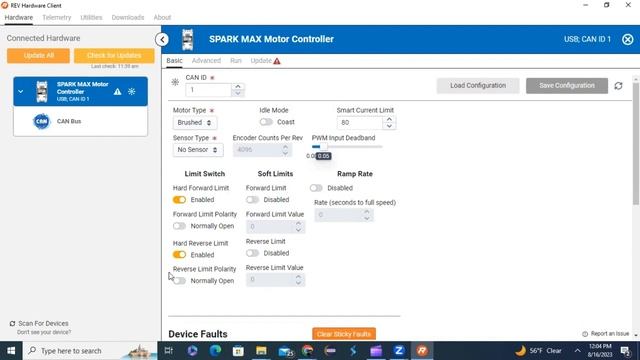Image resolution: width=640 pixels, height=360 pixels.
Task: Collapse the SPARK MAX device tree chevron
Action: 21,91
